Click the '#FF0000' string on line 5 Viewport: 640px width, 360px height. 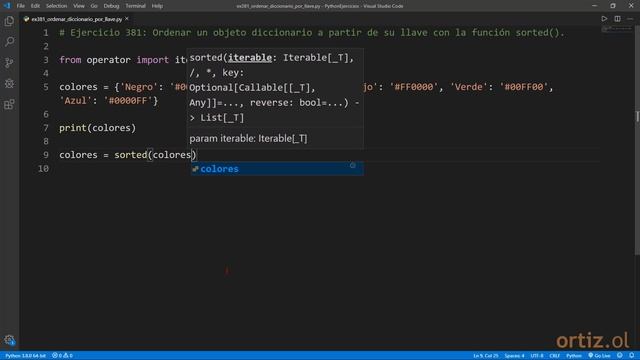click(x=413, y=87)
